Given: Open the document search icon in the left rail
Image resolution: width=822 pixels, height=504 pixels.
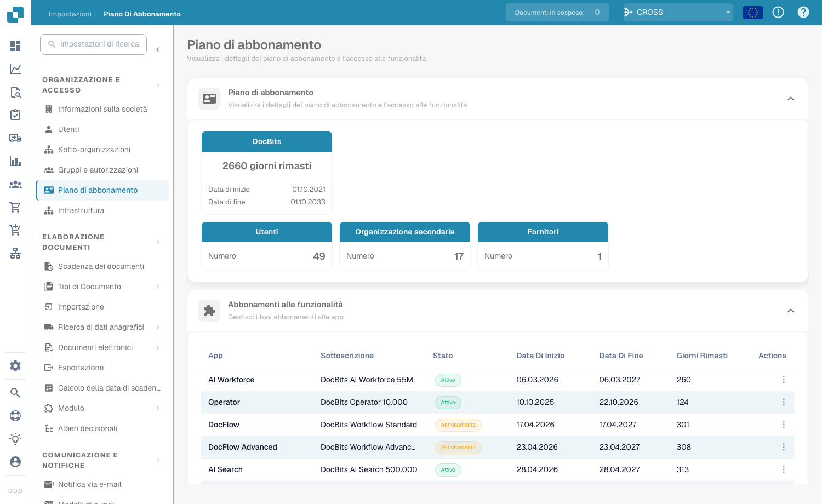Looking at the screenshot, I should coord(15,92).
